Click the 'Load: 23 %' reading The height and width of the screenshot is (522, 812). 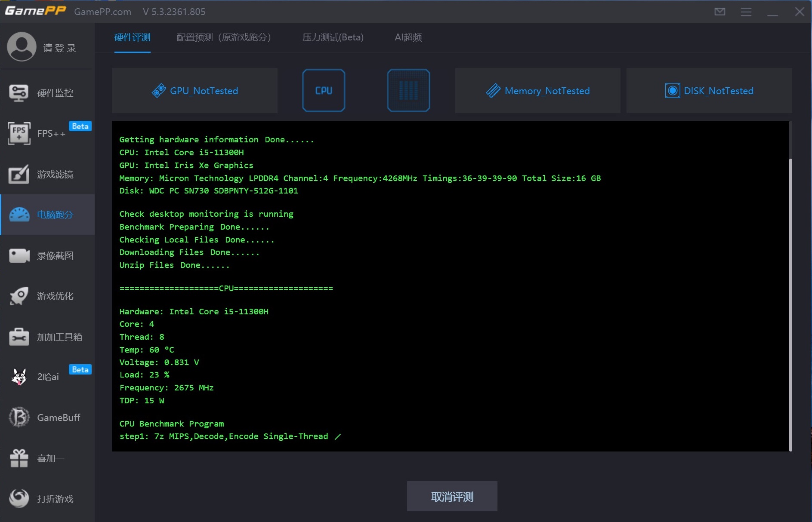point(144,375)
